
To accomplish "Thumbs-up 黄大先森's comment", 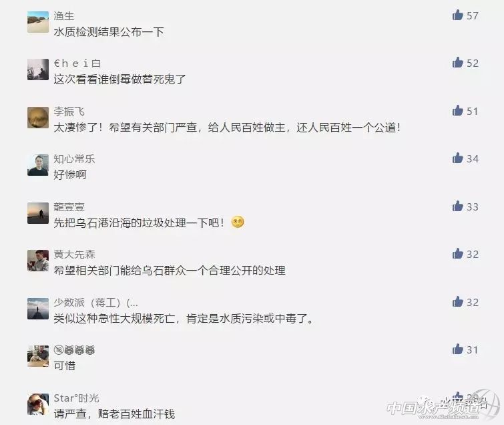I will (x=457, y=254).
